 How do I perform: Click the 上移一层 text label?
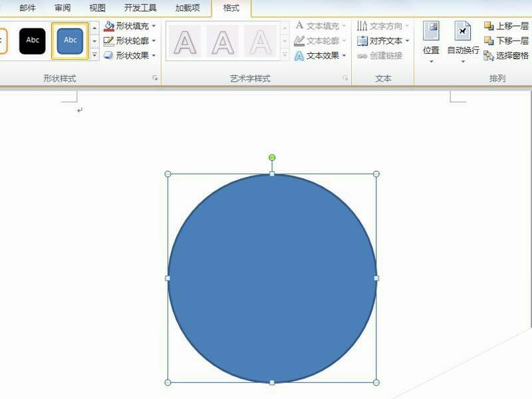pos(512,26)
